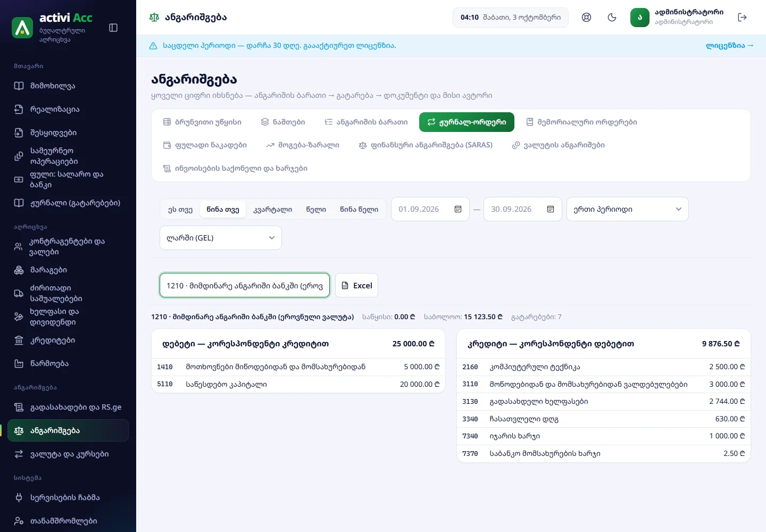Open the help lifebuoy icon
Image resolution: width=766 pixels, height=532 pixels.
click(x=586, y=18)
